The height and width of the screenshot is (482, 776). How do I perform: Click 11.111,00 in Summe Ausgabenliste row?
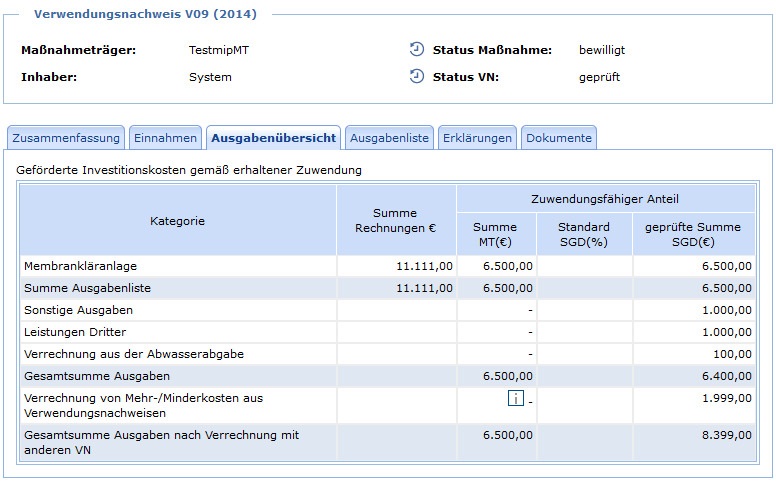[424, 288]
